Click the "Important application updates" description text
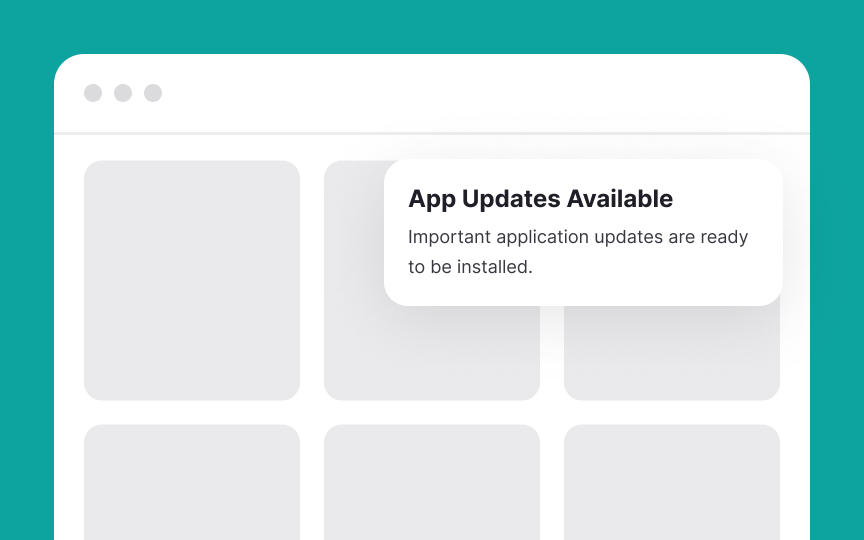Viewport: 864px width, 540px height. 578,237
